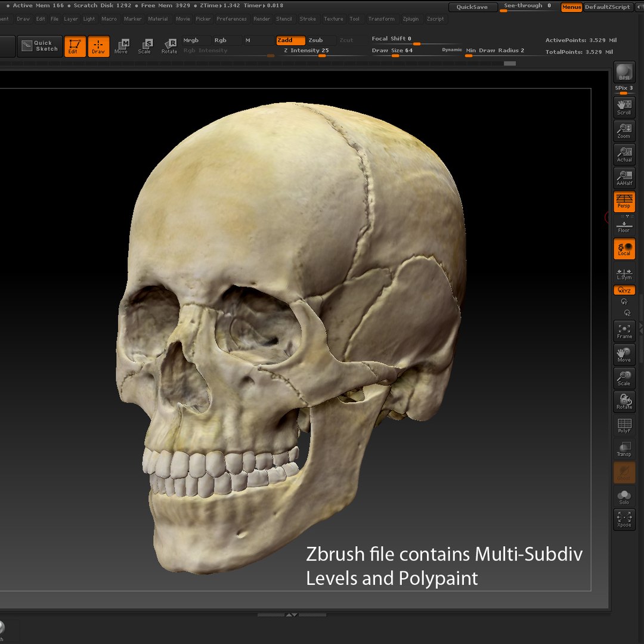
Task: Open the Transform menu
Action: coord(381,19)
